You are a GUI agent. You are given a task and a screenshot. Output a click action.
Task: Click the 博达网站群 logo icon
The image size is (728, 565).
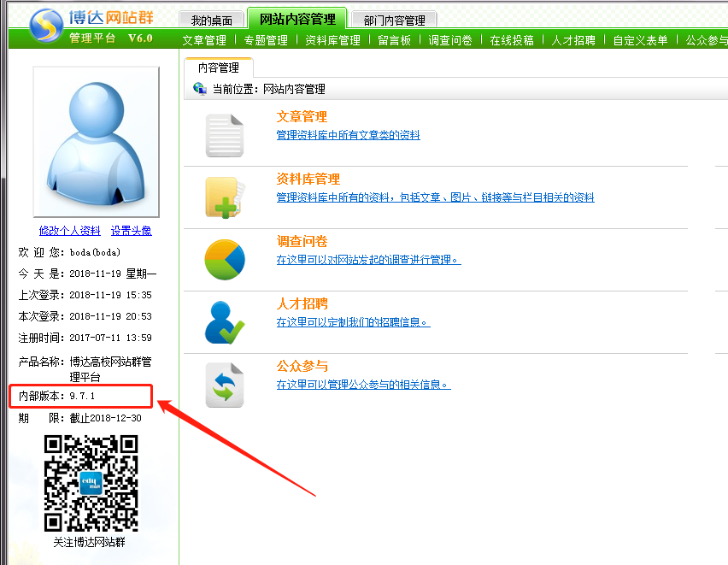tap(46, 26)
